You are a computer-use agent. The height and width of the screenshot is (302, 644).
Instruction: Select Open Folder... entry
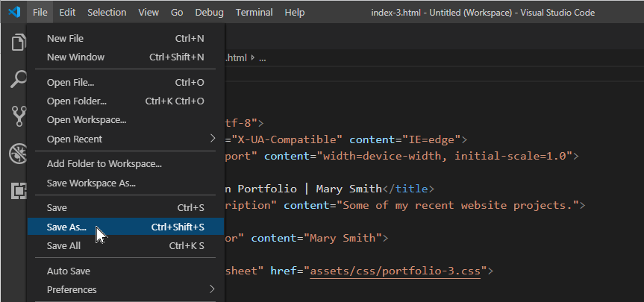[x=125, y=101]
